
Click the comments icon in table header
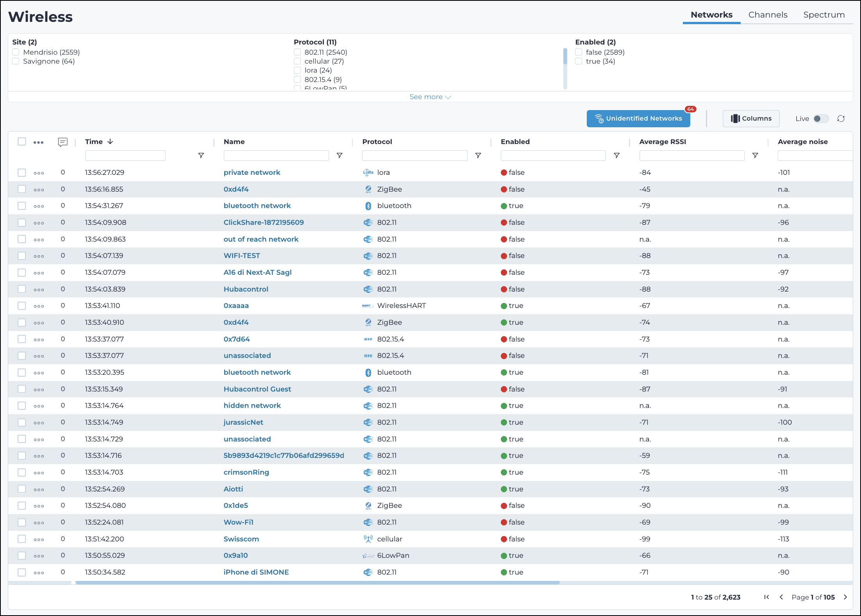tap(63, 142)
